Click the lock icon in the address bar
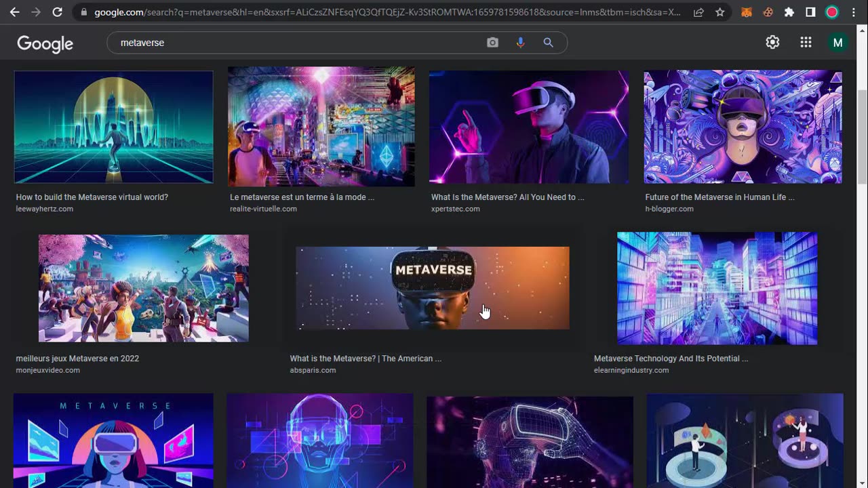Image resolution: width=868 pixels, height=488 pixels. click(x=84, y=12)
